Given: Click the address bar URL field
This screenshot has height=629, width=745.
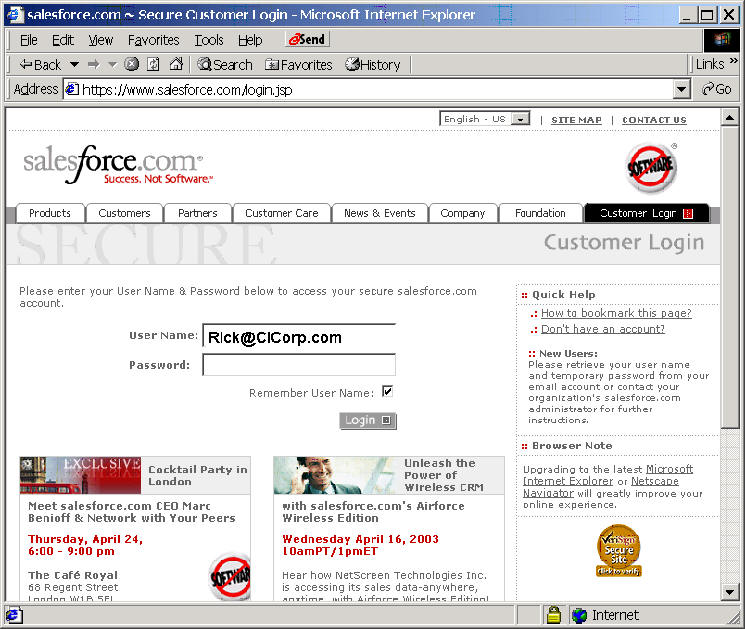Looking at the screenshot, I should [x=368, y=89].
